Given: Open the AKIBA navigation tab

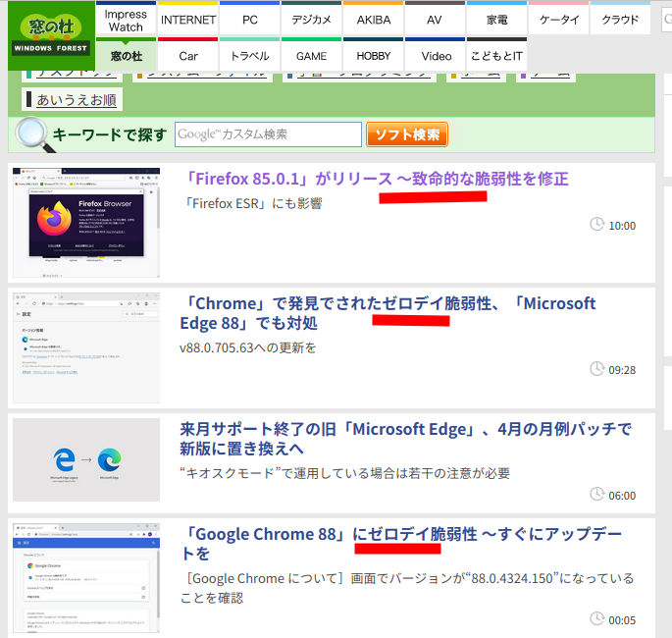Looking at the screenshot, I should click(373, 20).
